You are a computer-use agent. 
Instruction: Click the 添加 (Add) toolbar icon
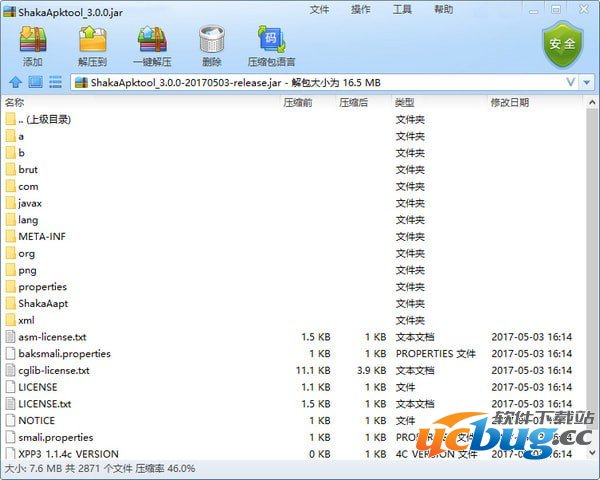click(x=33, y=39)
